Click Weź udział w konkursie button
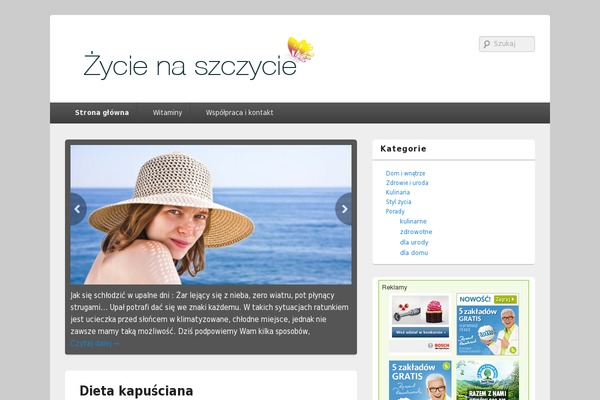 click(420, 332)
